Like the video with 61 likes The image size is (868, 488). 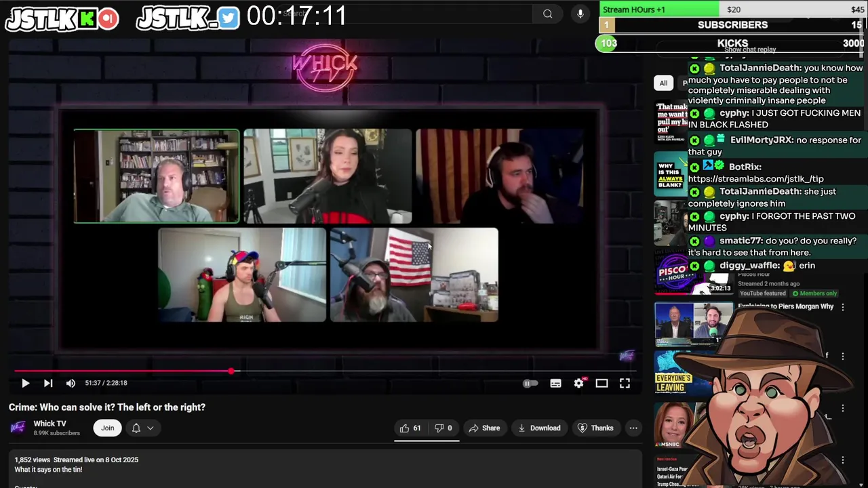coord(410,428)
